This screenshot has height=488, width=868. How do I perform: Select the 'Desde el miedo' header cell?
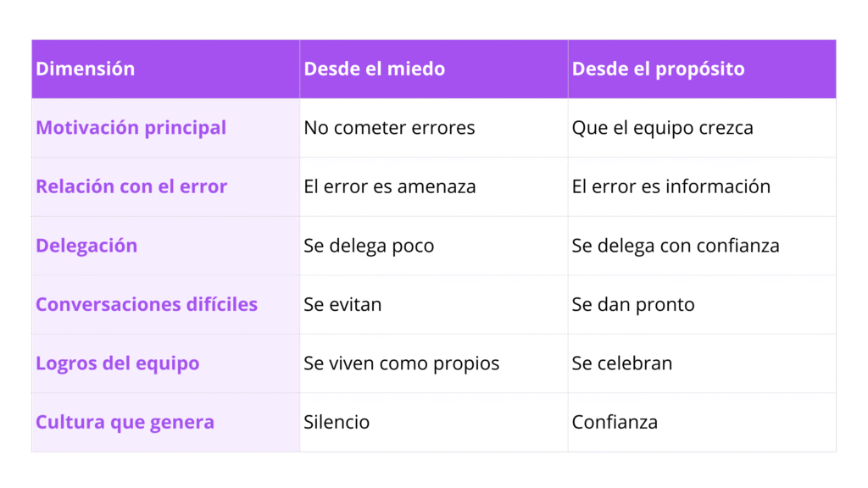[x=374, y=69]
